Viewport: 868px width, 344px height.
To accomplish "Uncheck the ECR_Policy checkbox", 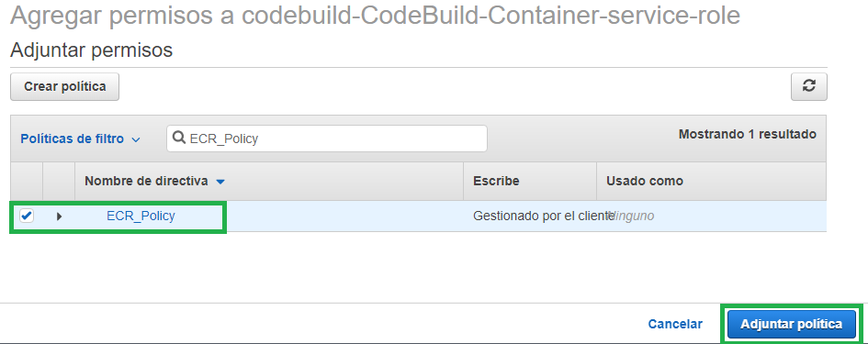I will [x=26, y=216].
